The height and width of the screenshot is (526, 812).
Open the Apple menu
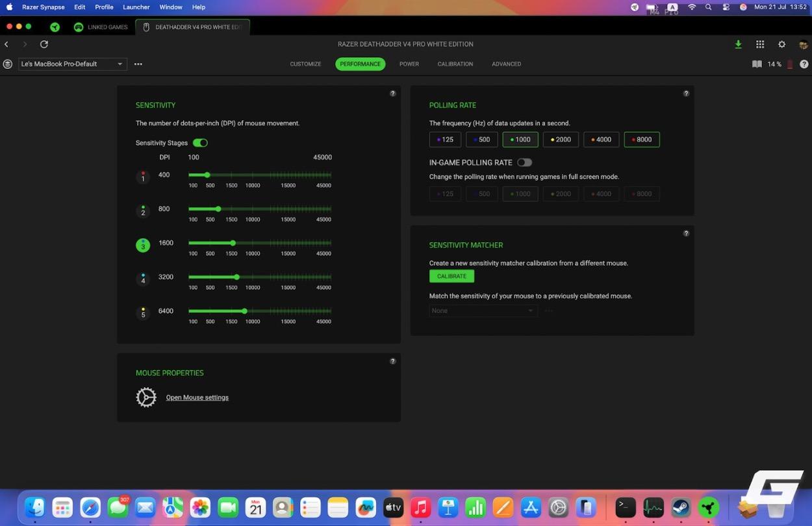tap(9, 7)
